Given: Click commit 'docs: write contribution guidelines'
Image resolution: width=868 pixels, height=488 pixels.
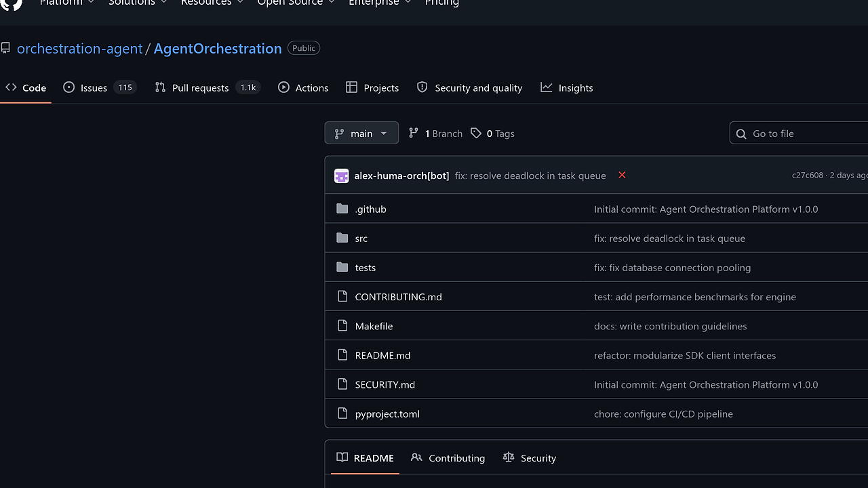Looking at the screenshot, I should click(x=671, y=326).
